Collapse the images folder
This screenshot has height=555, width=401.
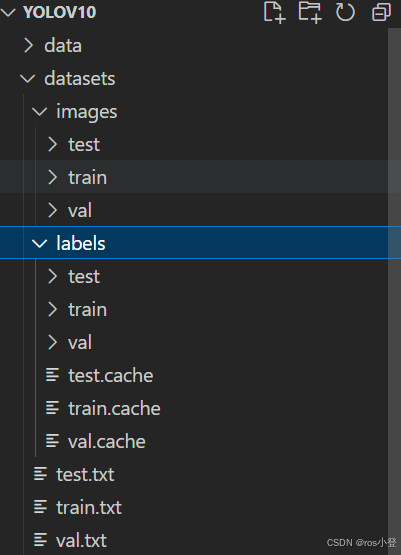(39, 111)
